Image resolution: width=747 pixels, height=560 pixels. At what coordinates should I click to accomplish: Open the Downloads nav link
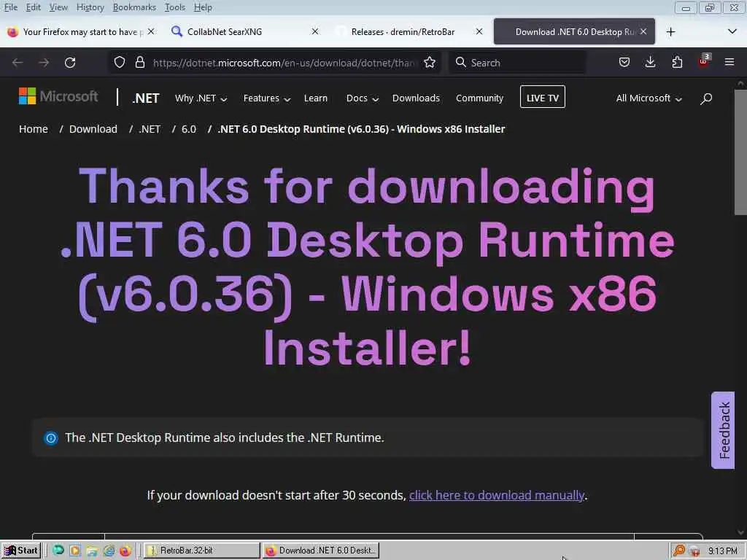tap(416, 98)
